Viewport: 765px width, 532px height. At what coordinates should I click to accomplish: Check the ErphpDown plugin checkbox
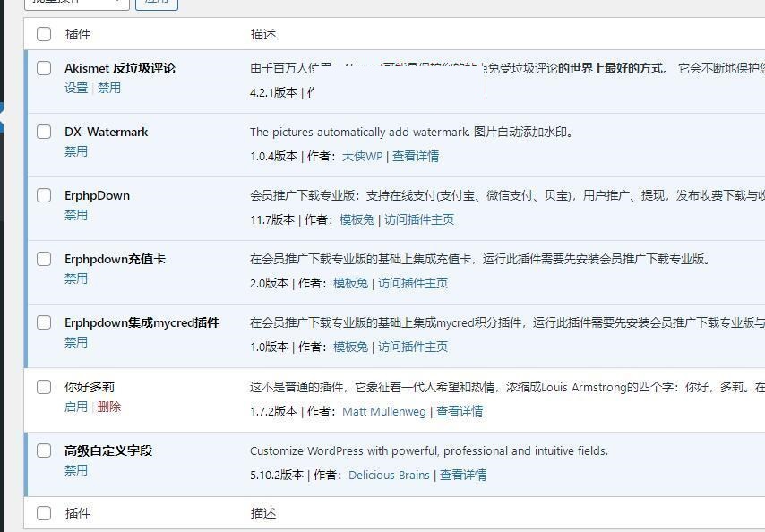pos(44,195)
